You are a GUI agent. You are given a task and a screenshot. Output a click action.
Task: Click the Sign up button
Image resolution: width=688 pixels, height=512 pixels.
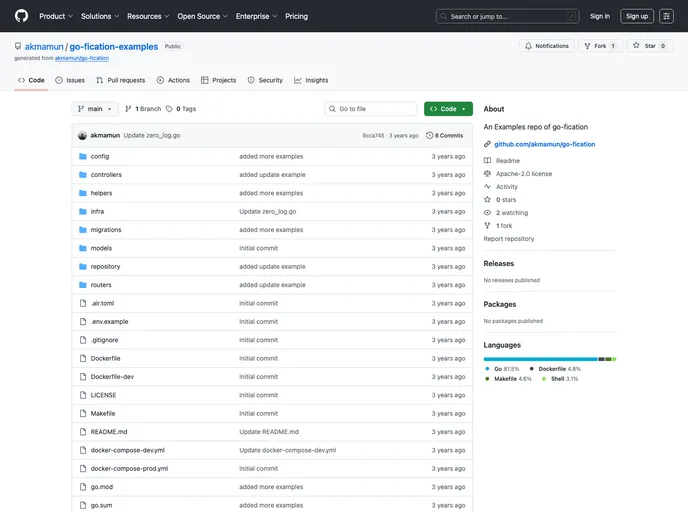coord(637,16)
